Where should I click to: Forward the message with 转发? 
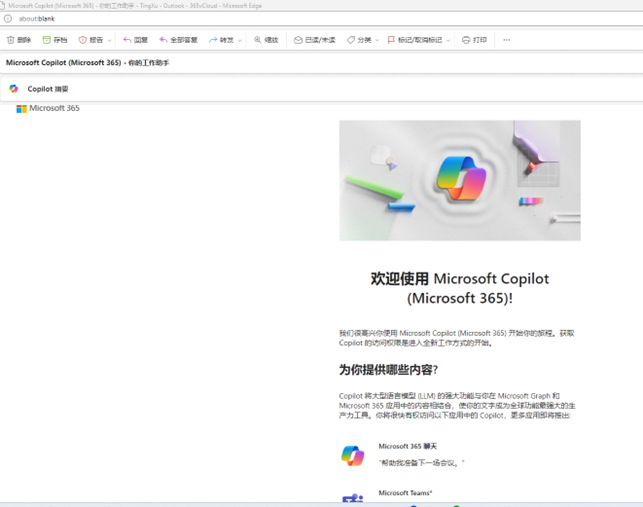[x=221, y=40]
